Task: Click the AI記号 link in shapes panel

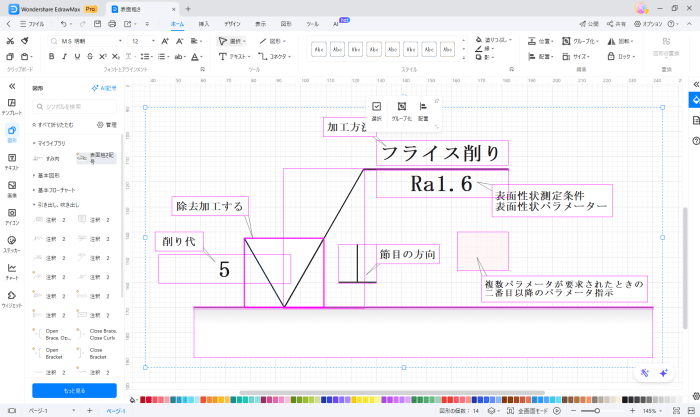Action: 104,88
